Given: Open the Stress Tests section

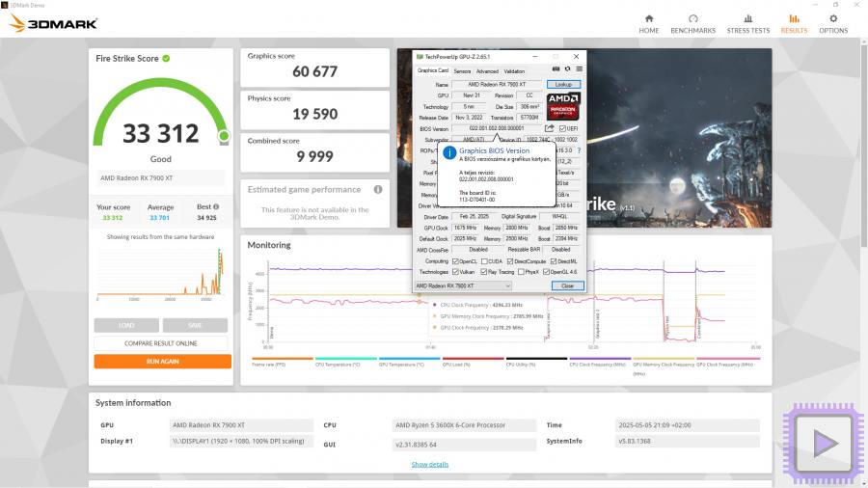Looking at the screenshot, I should (747, 24).
